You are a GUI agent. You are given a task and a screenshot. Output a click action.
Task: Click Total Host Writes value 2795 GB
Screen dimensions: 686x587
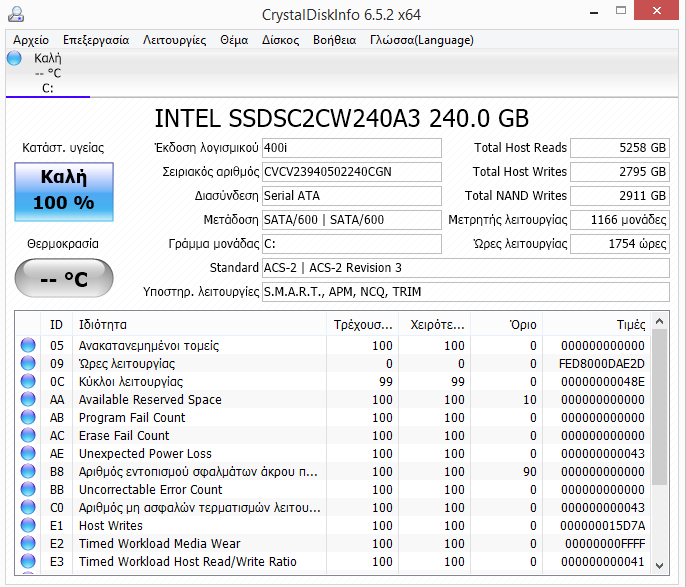(x=620, y=172)
